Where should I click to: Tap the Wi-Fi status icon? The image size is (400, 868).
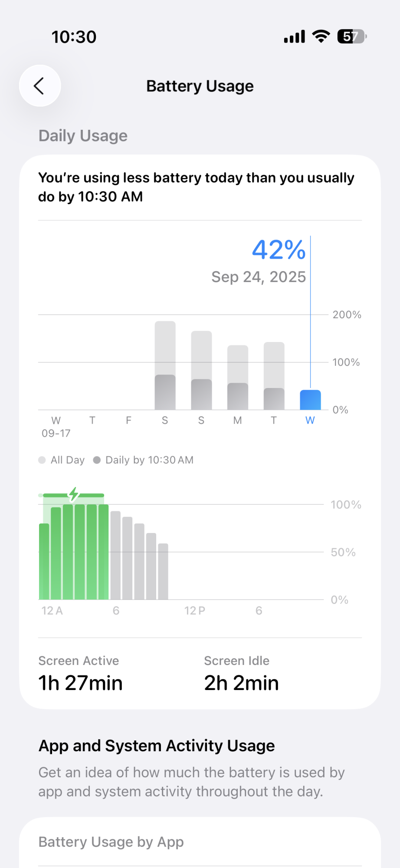(x=321, y=36)
